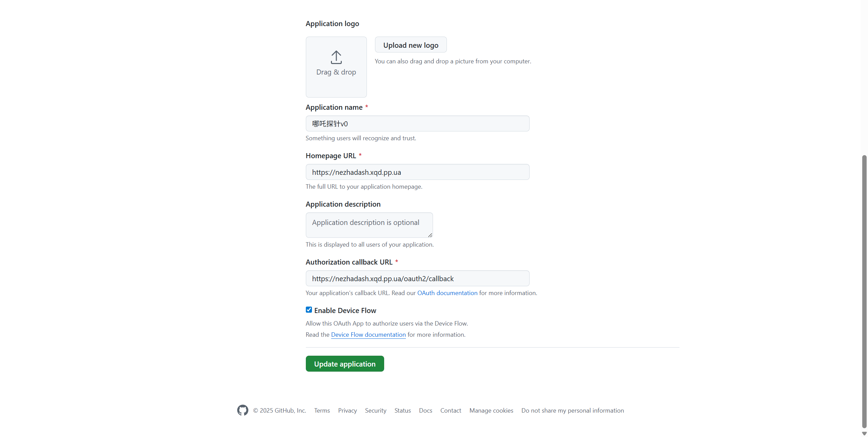This screenshot has width=868, height=437.
Task: Click the upload arrow icon in logo box
Action: (336, 57)
